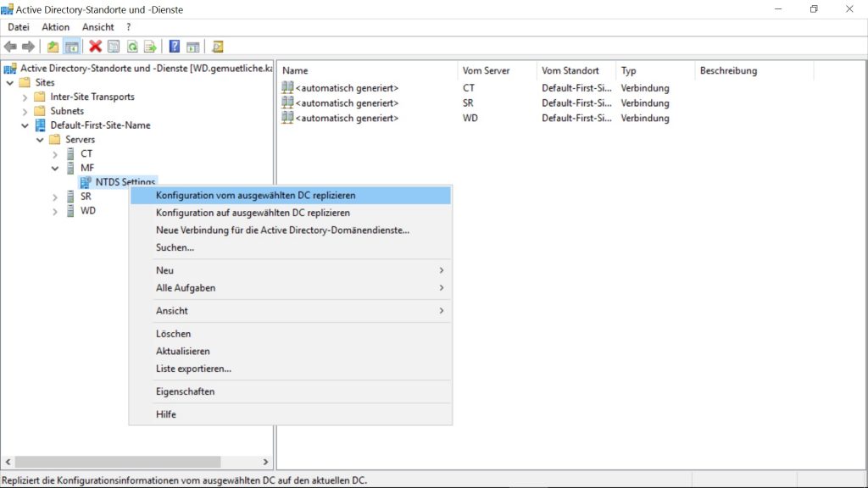Image resolution: width=868 pixels, height=488 pixels.
Task: Click the green Refresh toolbar icon
Action: click(x=132, y=47)
